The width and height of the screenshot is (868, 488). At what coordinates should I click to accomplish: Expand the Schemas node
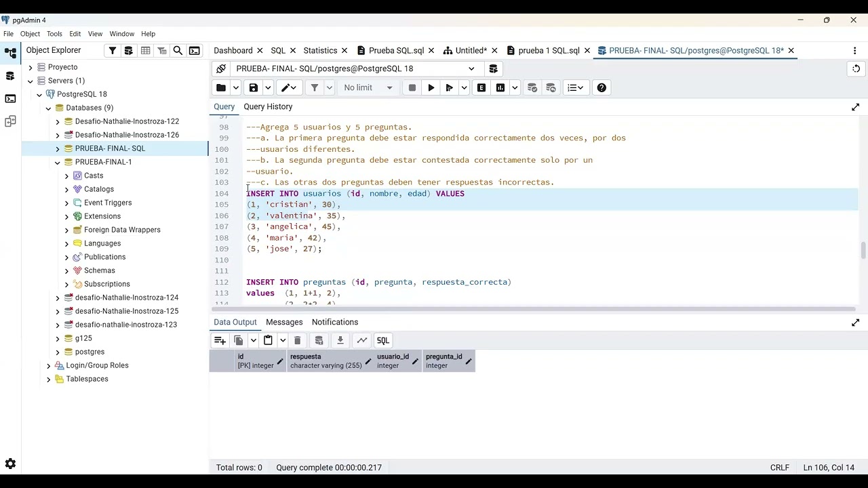click(66, 270)
